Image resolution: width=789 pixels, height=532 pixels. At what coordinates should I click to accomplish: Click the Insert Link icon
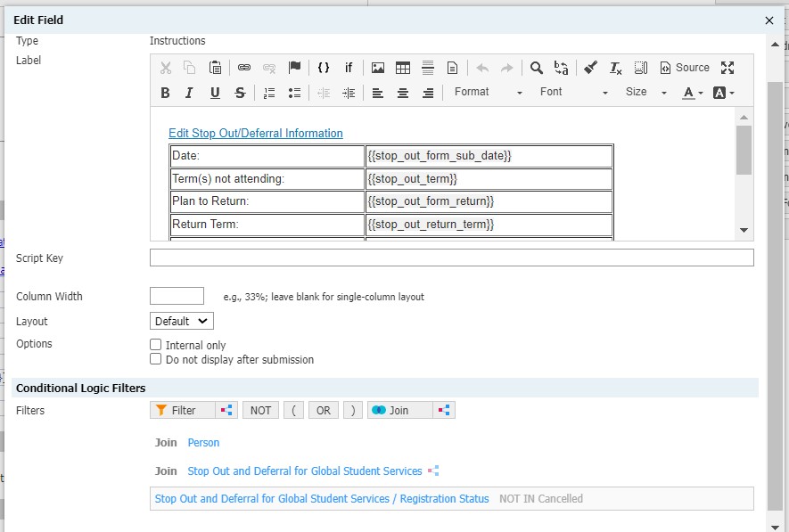[x=244, y=68]
